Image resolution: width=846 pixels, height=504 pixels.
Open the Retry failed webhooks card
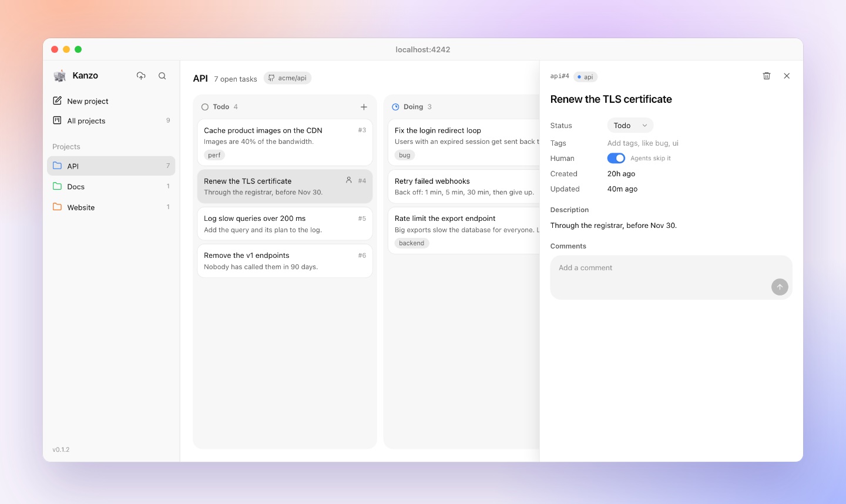click(464, 186)
